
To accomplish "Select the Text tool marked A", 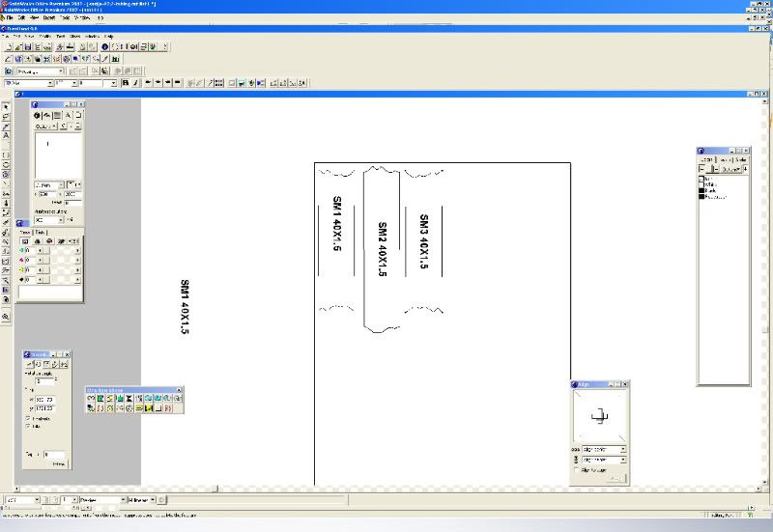I will point(6,135).
